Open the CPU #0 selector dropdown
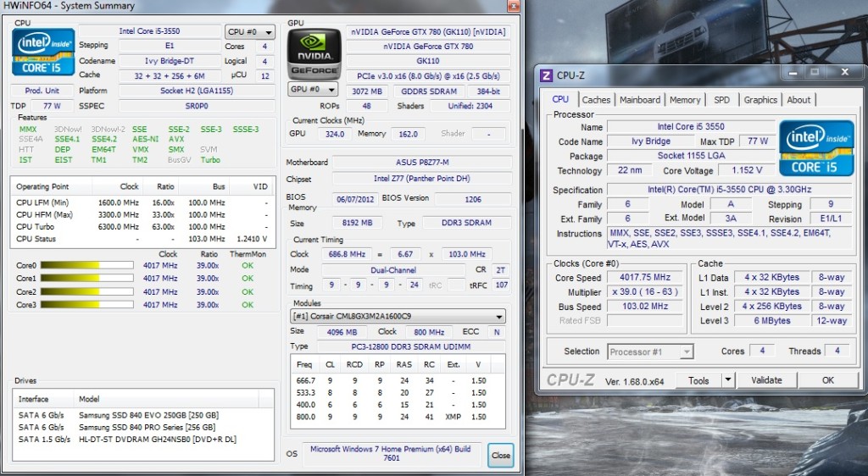This screenshot has width=868, height=476. click(x=250, y=32)
